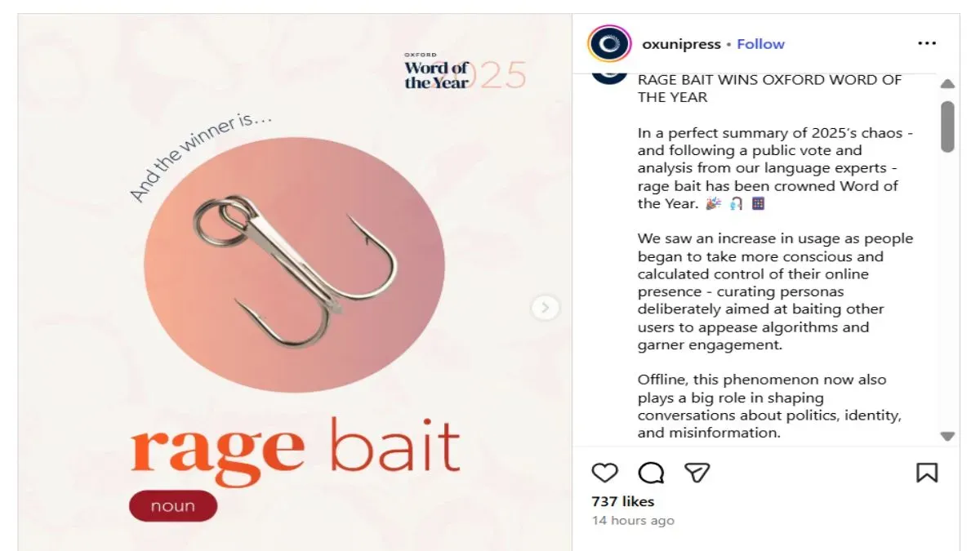Viewport: 980px width, 551px height.
Task: Go to next slide with carousel arrow
Action: pyautogui.click(x=545, y=308)
